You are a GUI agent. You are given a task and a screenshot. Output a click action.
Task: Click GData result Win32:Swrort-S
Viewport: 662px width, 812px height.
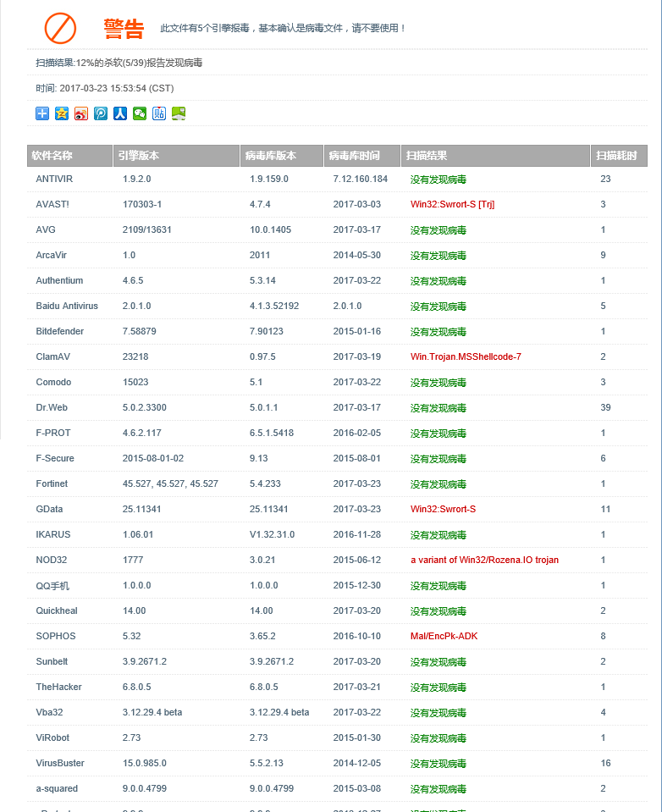(443, 509)
